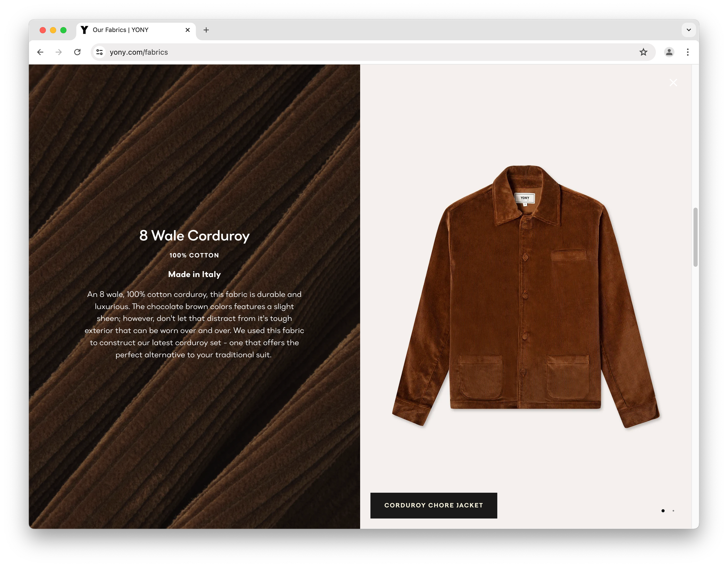Click the browser forward arrow
728x567 pixels.
pyautogui.click(x=59, y=52)
